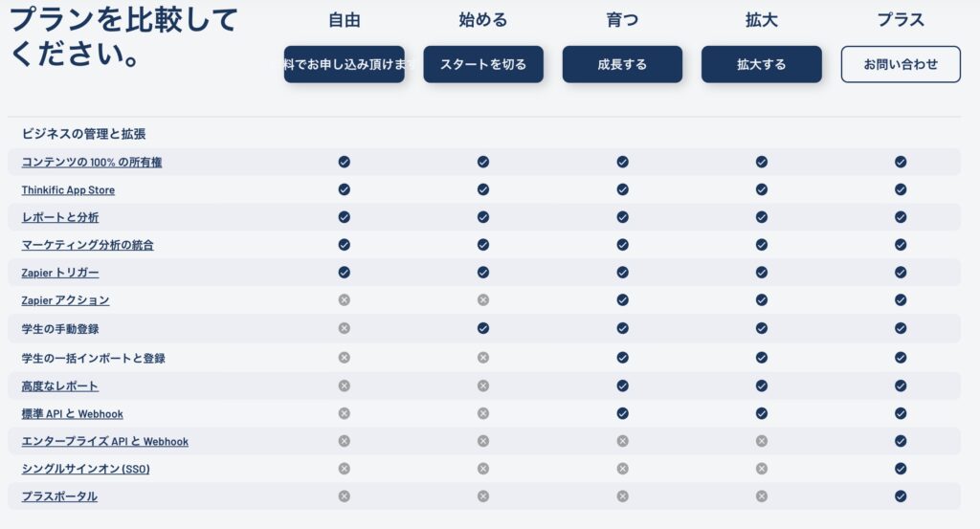Click the checkmark for 標準 API と Webhook under 拡大
Image resolution: width=980 pixels, height=529 pixels.
tap(761, 413)
